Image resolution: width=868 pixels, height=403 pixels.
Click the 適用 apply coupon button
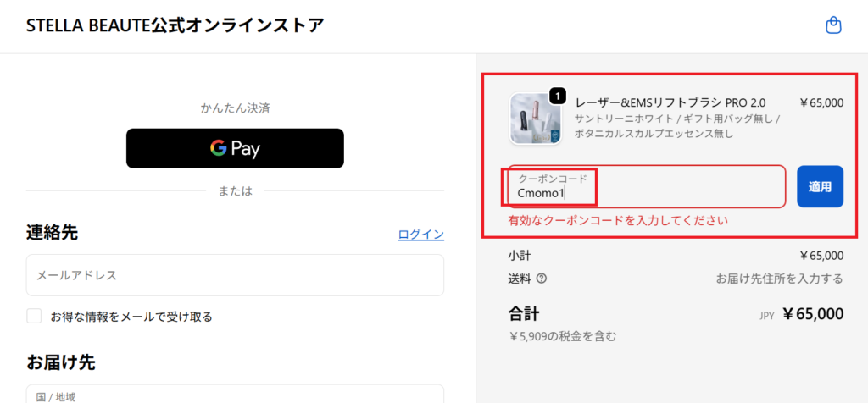point(820,186)
